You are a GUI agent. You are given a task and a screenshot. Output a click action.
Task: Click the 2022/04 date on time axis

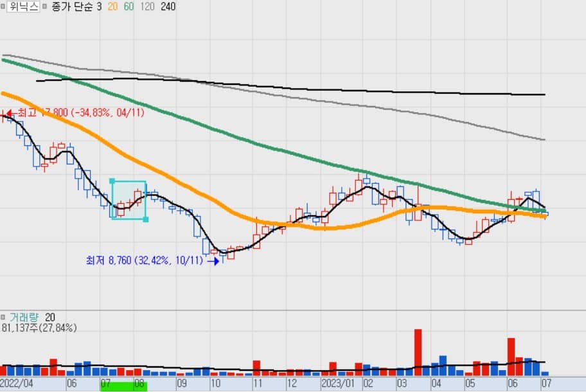coord(17,384)
